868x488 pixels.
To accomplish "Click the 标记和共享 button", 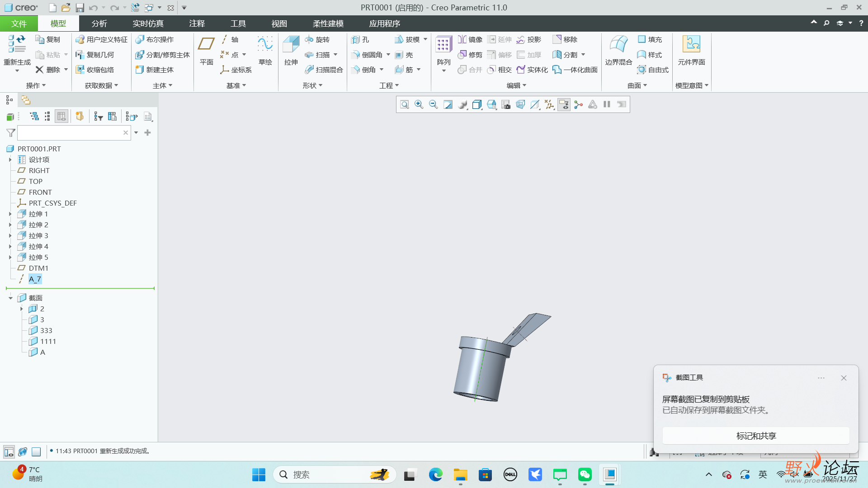I will [755, 436].
